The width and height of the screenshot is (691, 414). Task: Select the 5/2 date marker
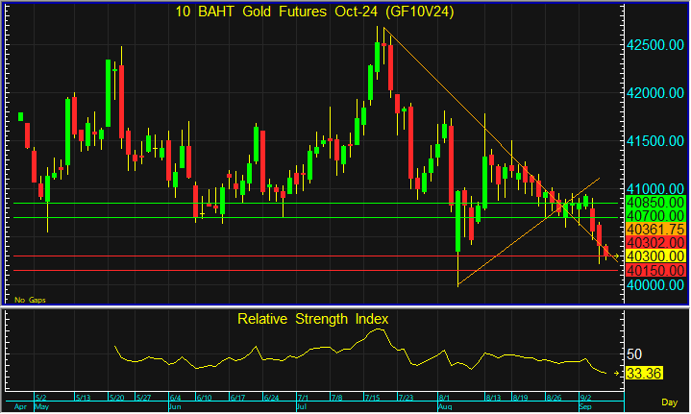[x=41, y=398]
